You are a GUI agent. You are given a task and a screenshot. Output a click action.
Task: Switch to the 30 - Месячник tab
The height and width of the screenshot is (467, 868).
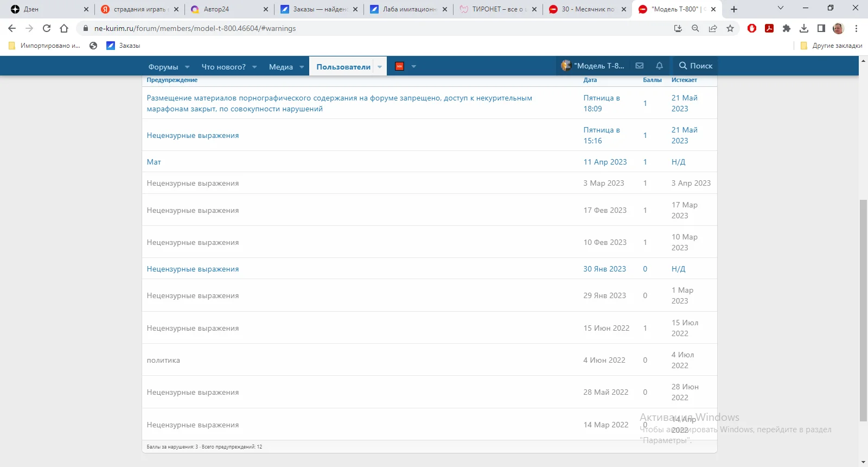(x=587, y=9)
